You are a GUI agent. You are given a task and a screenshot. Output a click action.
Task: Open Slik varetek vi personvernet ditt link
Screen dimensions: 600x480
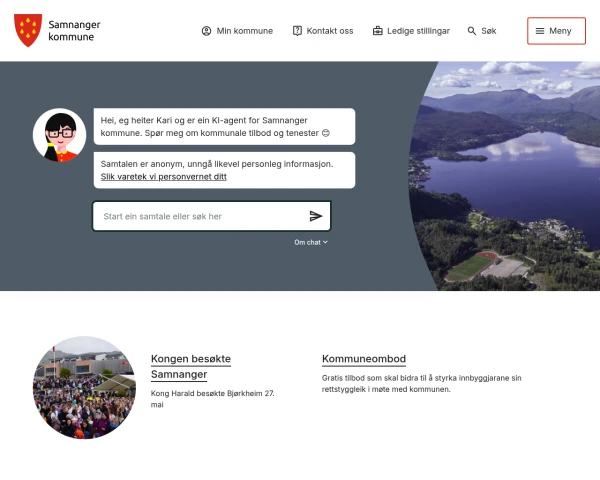(163, 177)
